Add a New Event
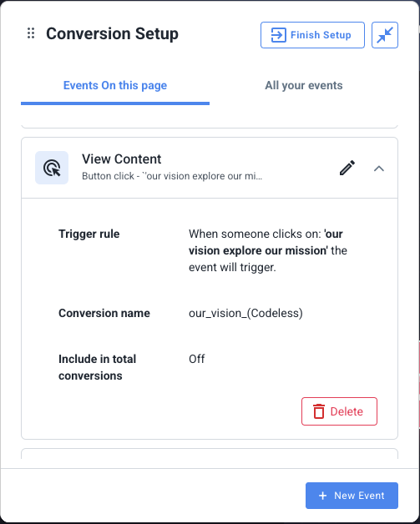The height and width of the screenshot is (524, 420). click(352, 496)
